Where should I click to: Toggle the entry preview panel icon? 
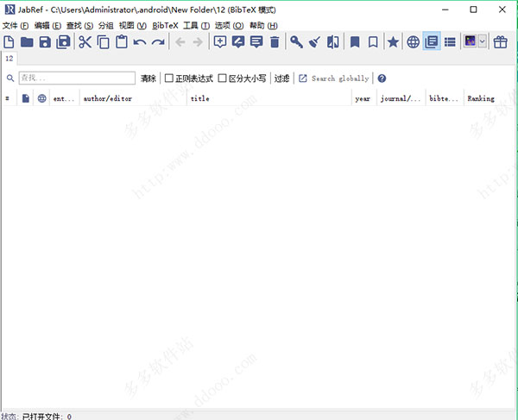(432, 42)
